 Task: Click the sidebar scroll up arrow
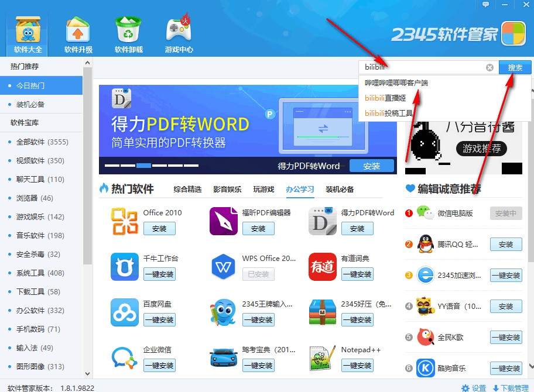click(87, 63)
